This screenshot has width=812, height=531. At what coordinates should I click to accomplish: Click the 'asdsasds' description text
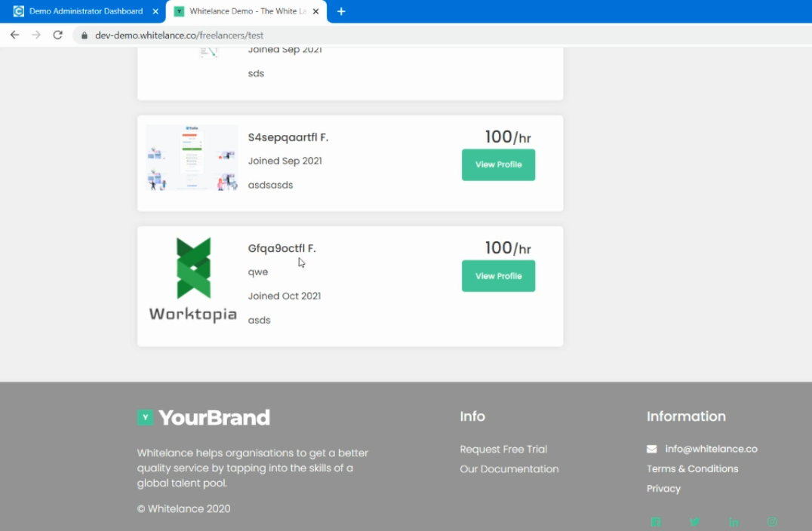[270, 185]
